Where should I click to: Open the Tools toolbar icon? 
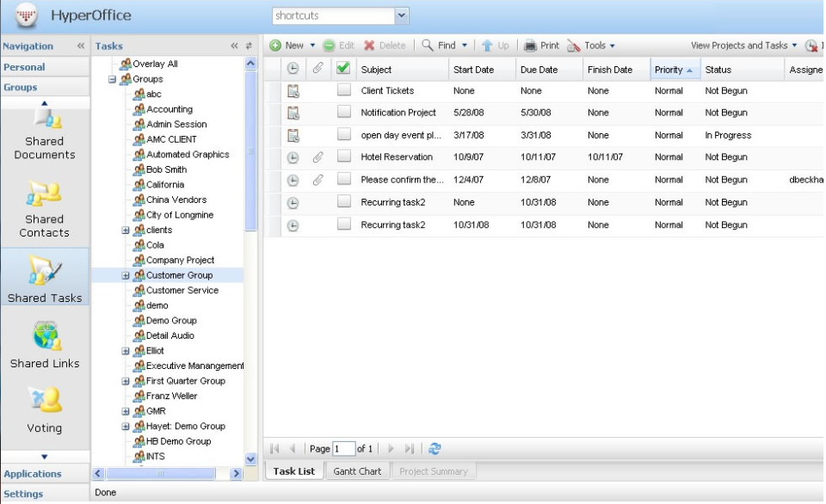(x=574, y=46)
